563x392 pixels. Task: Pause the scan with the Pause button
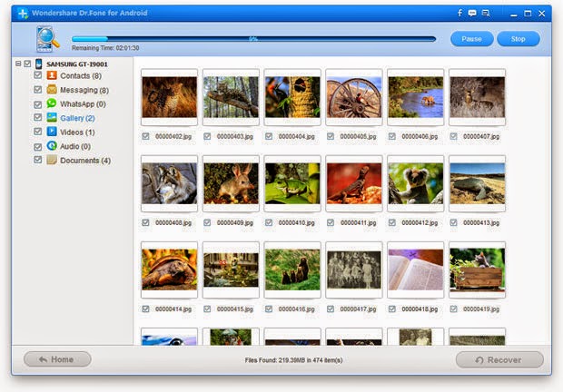[x=472, y=39]
